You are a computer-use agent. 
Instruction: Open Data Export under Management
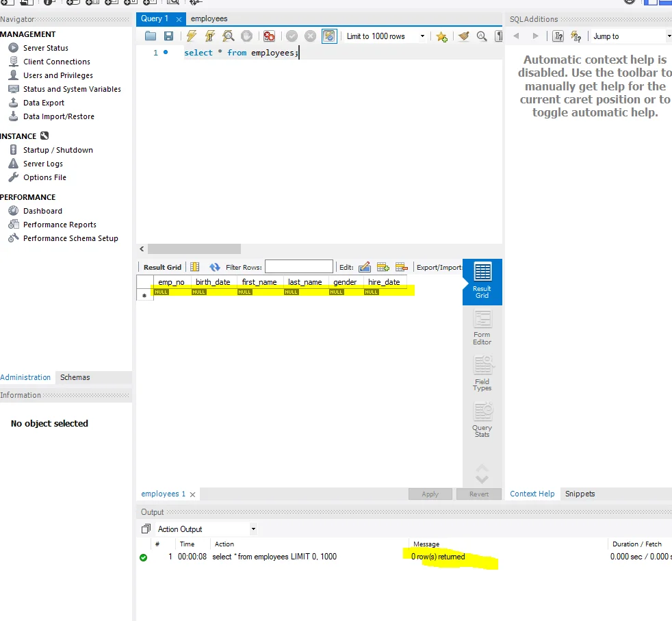coord(43,103)
